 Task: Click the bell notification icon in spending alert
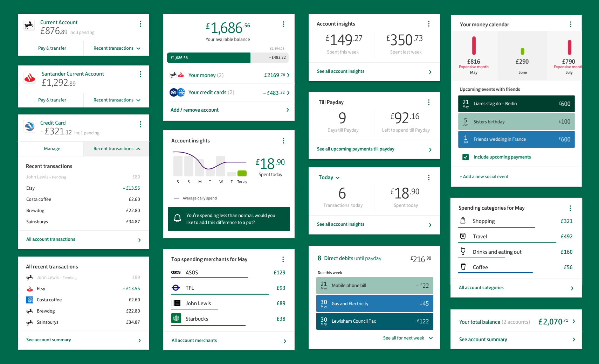click(x=178, y=219)
